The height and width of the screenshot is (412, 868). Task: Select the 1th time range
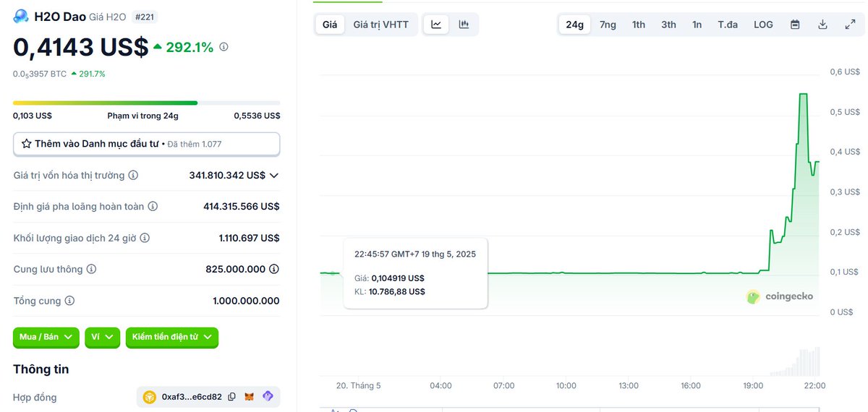click(639, 25)
